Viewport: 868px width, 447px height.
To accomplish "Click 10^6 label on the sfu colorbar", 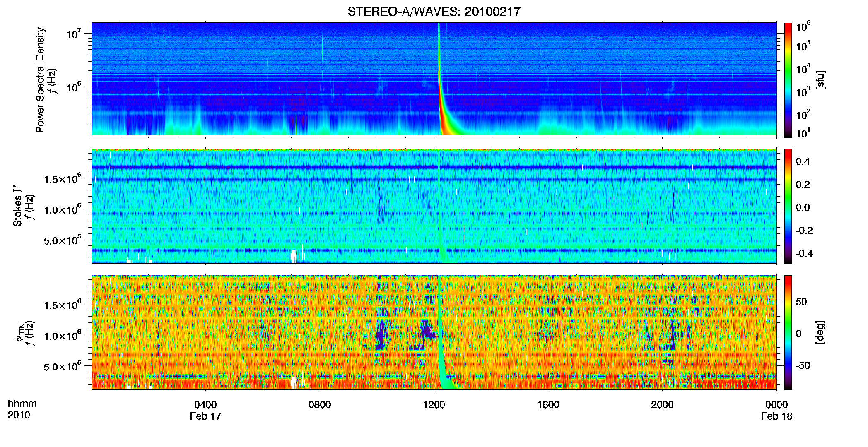I will click(803, 27).
